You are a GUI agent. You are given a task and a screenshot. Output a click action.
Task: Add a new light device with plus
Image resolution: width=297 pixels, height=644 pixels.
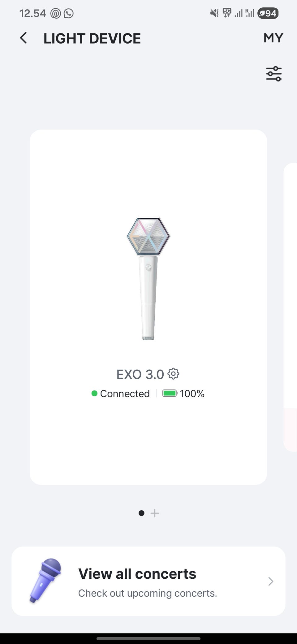pyautogui.click(x=155, y=513)
